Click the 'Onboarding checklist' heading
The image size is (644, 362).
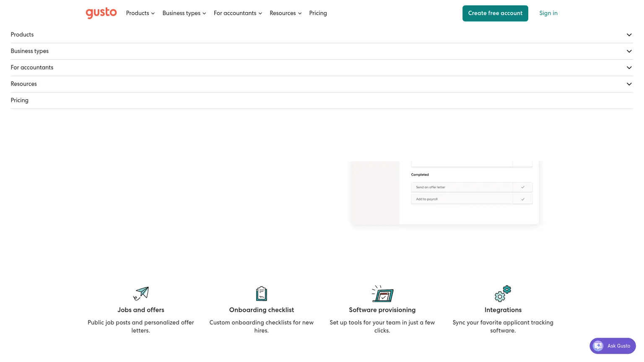pyautogui.click(x=262, y=310)
